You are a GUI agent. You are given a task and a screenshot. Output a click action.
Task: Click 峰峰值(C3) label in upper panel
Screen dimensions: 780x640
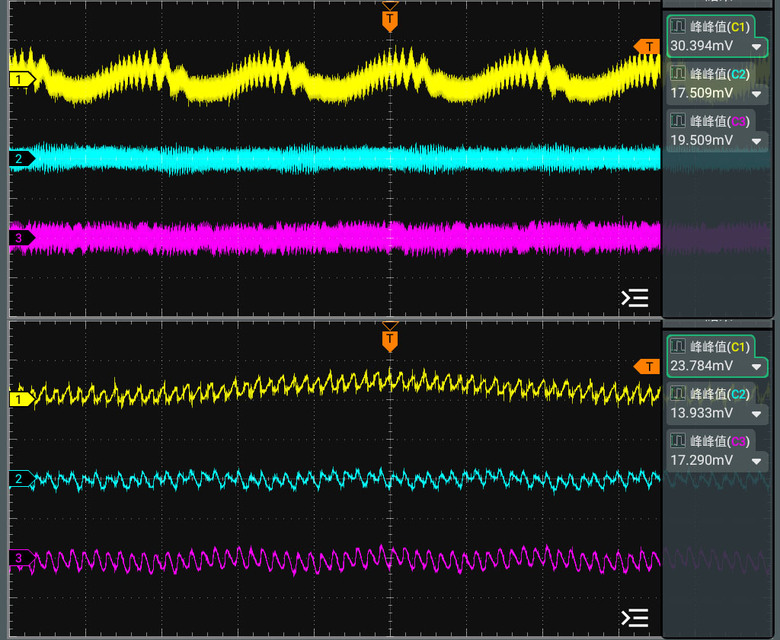coord(720,121)
